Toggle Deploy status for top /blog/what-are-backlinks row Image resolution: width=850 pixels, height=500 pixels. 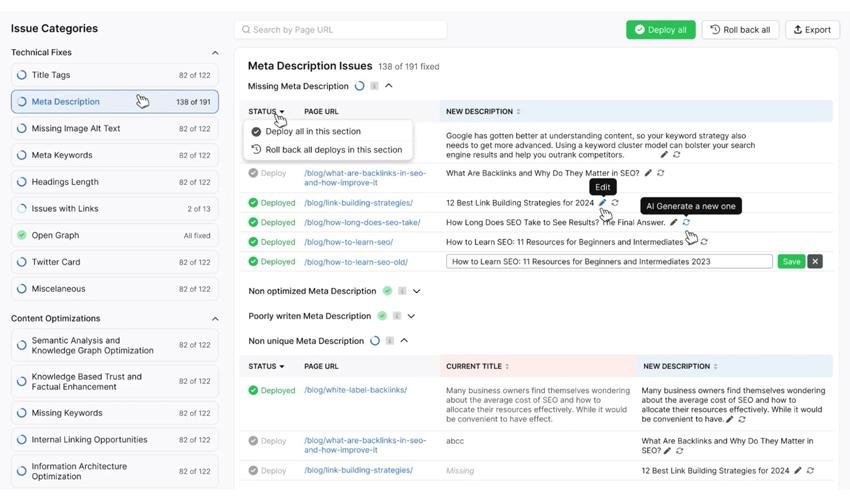click(254, 173)
